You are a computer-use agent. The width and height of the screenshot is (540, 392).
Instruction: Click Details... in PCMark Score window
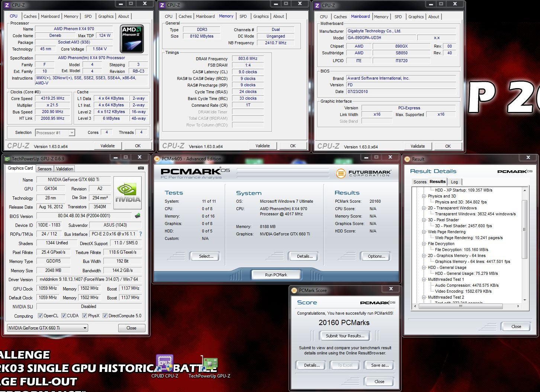pos(312,365)
